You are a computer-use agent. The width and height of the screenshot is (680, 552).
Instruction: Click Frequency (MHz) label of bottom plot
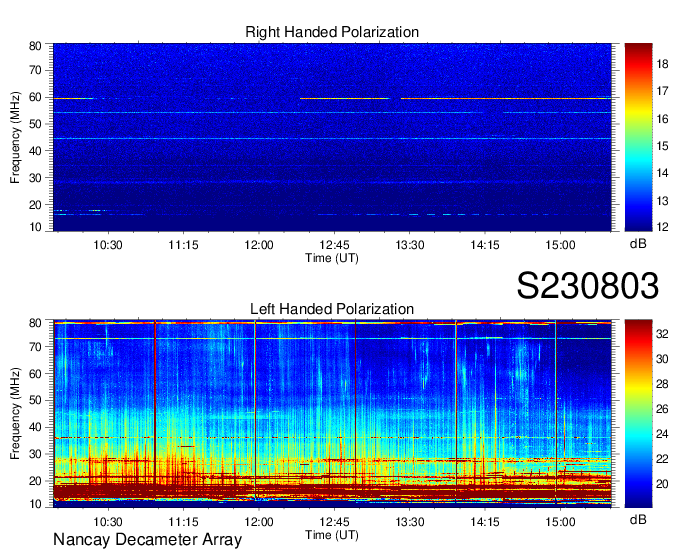(15, 414)
